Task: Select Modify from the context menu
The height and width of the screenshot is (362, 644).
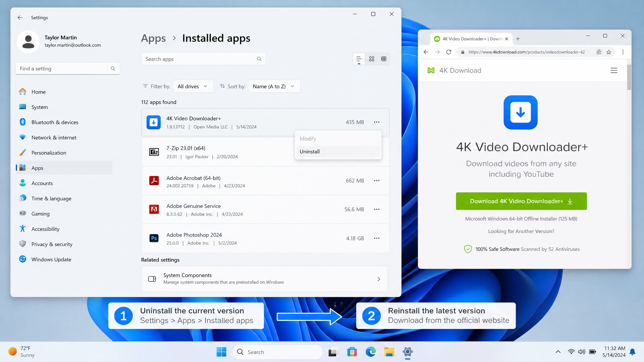Action: [338, 139]
